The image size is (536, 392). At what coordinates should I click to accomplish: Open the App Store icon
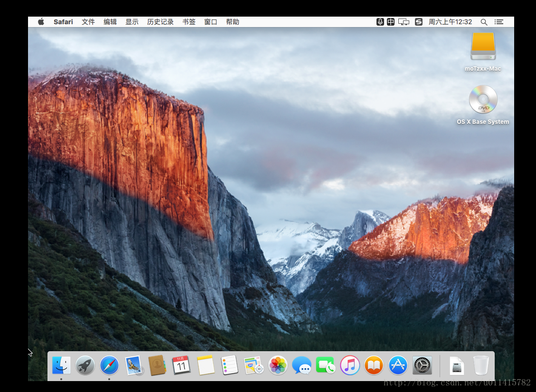398,365
